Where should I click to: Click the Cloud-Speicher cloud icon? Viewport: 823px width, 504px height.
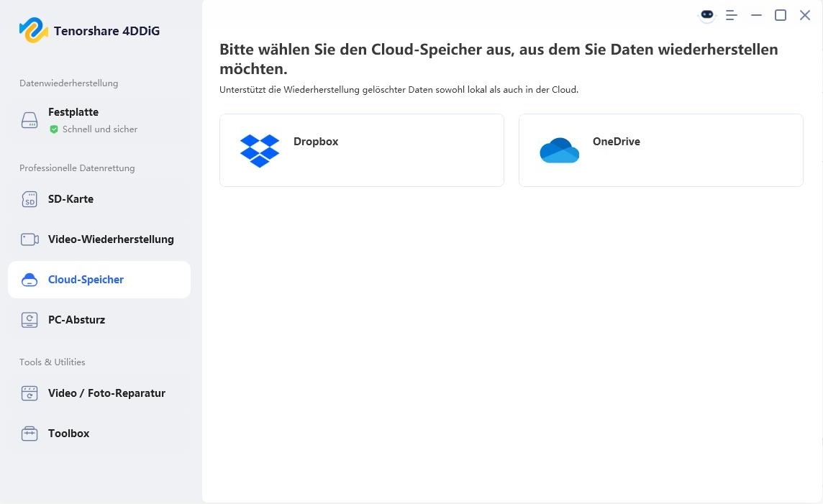29,280
